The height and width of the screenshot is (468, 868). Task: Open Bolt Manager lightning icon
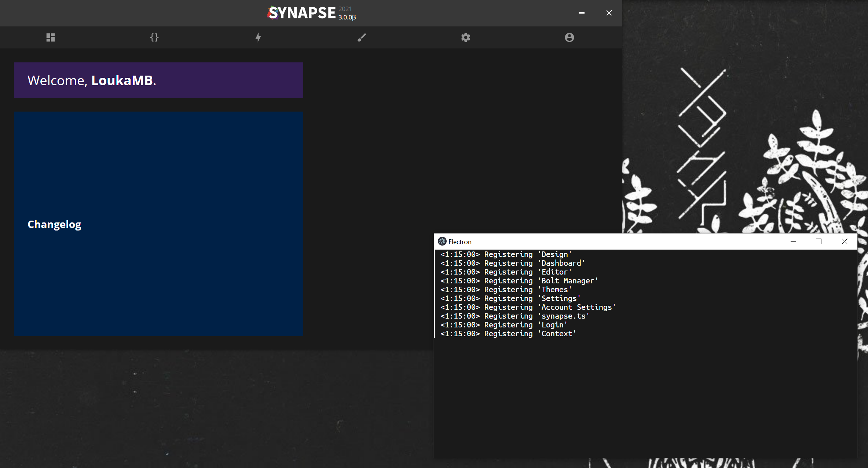tap(258, 37)
